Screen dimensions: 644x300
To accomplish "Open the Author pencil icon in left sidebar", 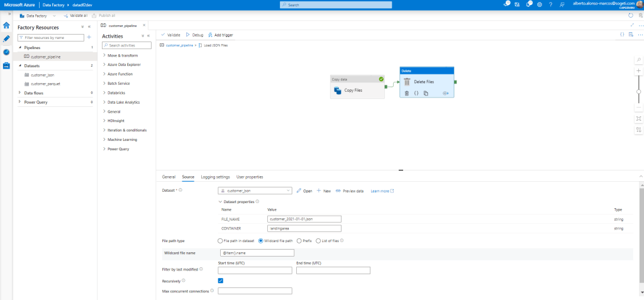I will coord(6,38).
